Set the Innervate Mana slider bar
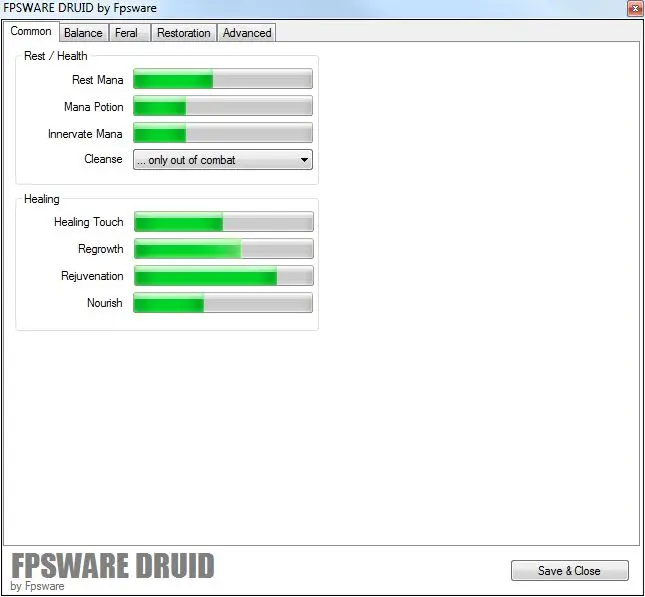645x597 pixels. [x=222, y=134]
